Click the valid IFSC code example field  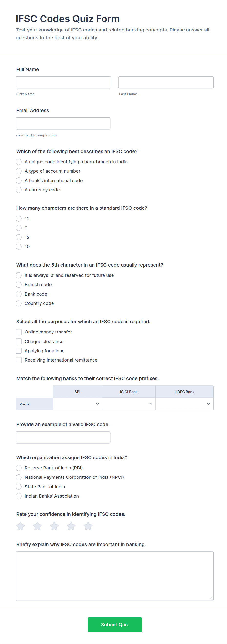(x=63, y=437)
